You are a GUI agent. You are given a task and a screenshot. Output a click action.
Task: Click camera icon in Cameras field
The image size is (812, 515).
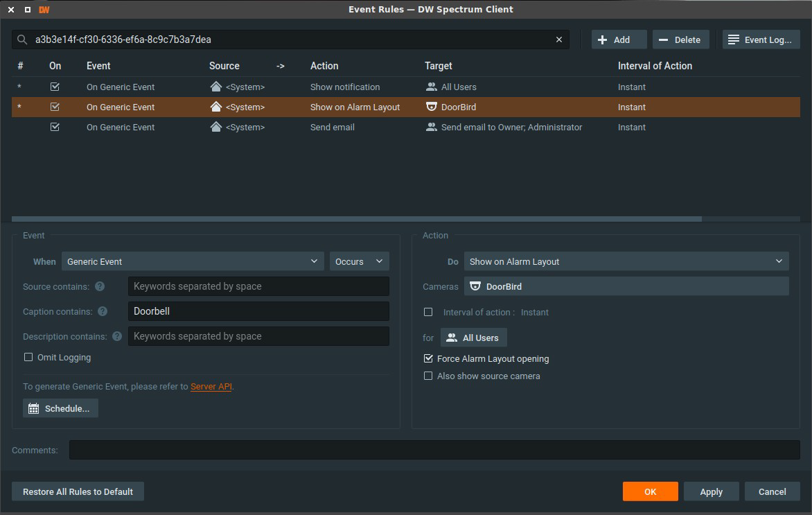[475, 286]
